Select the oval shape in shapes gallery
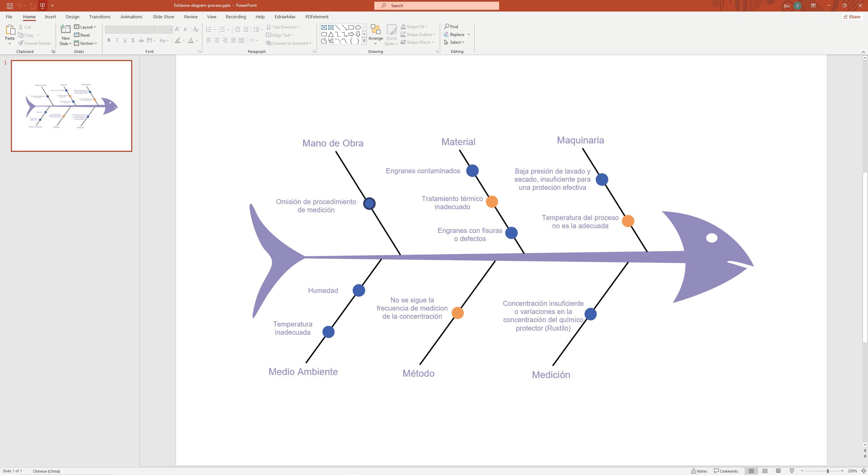Screen dimensions: 868x475 358,27
